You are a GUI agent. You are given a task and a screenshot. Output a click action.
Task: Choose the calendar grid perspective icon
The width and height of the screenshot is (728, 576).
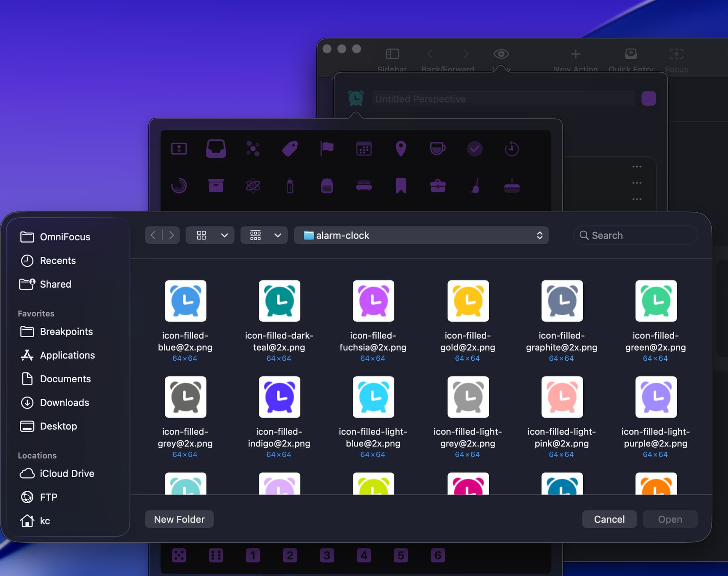[364, 149]
